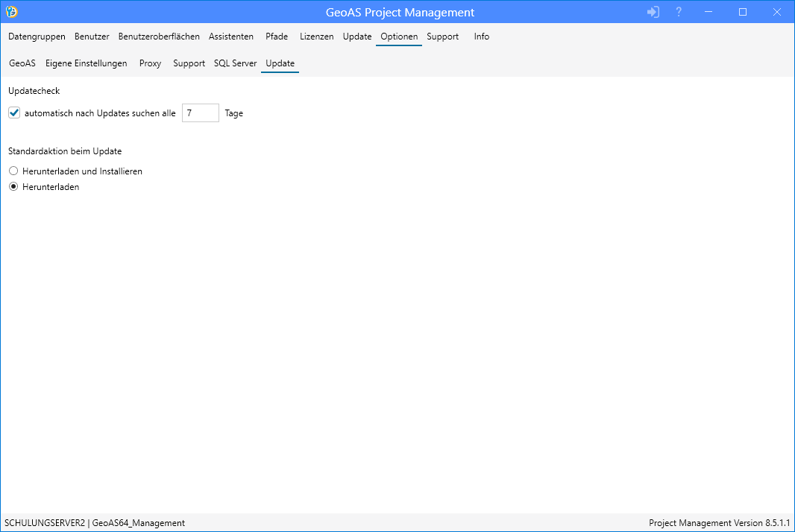Open the SQL Server sub-tab
The width and height of the screenshot is (795, 532).
(235, 63)
